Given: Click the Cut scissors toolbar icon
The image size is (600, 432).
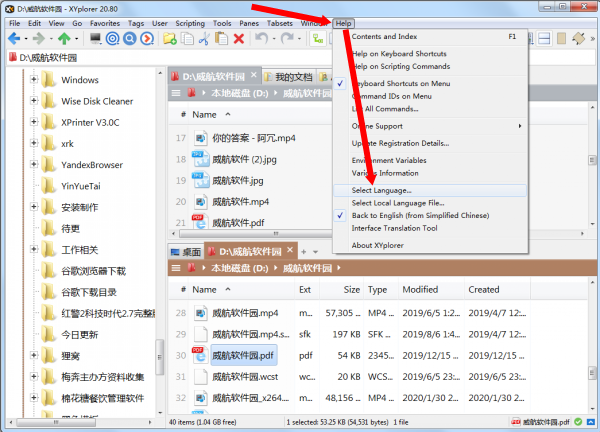Looking at the screenshot, I should tap(203, 39).
